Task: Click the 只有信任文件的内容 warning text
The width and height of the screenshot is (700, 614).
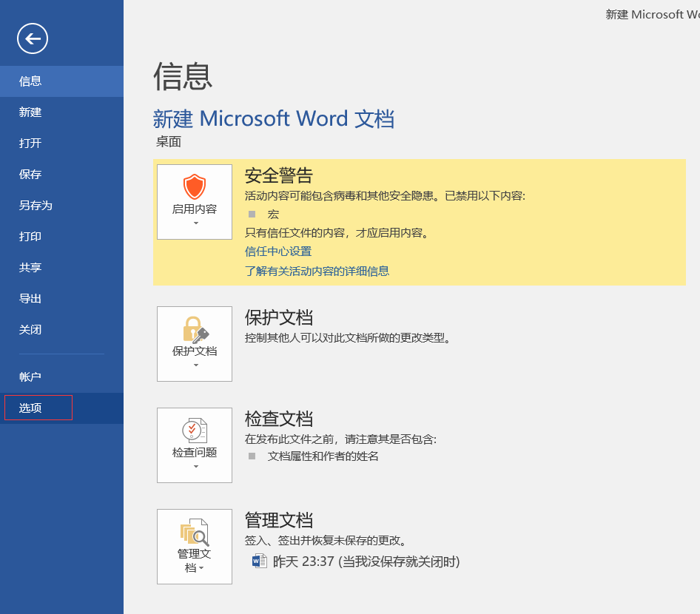Action: point(338,233)
